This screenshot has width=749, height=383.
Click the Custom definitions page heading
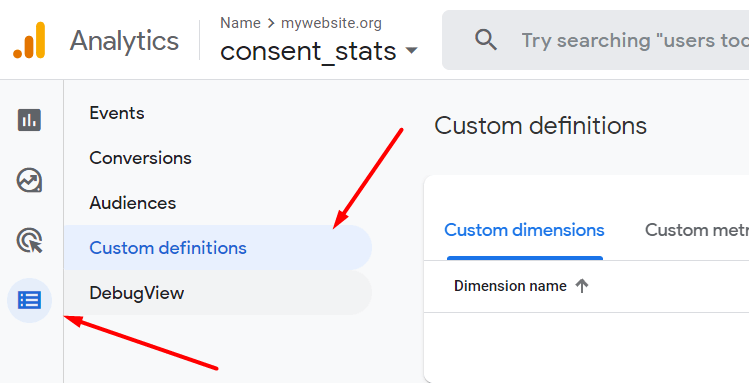(x=540, y=126)
